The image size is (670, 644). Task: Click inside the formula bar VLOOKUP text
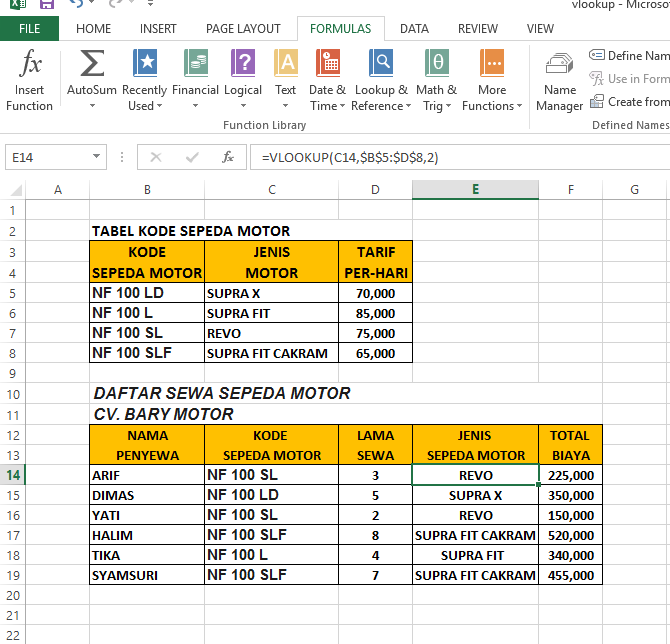click(350, 158)
